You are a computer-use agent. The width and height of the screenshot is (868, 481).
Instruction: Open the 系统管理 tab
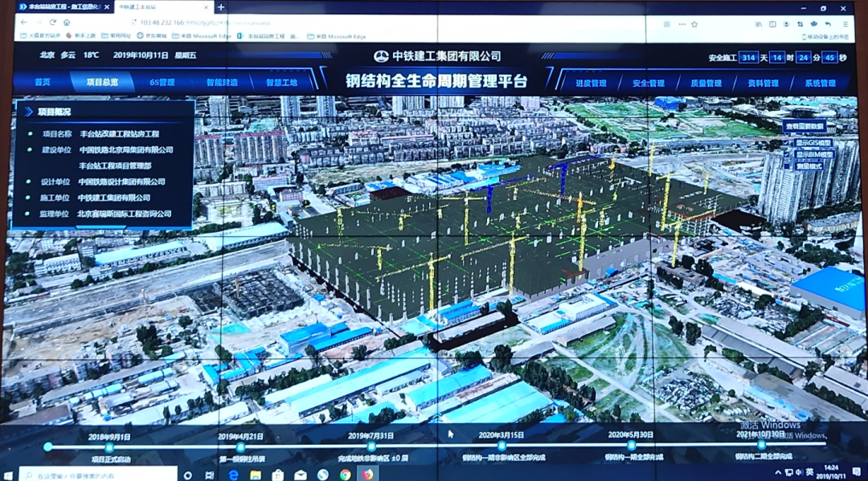click(x=820, y=83)
